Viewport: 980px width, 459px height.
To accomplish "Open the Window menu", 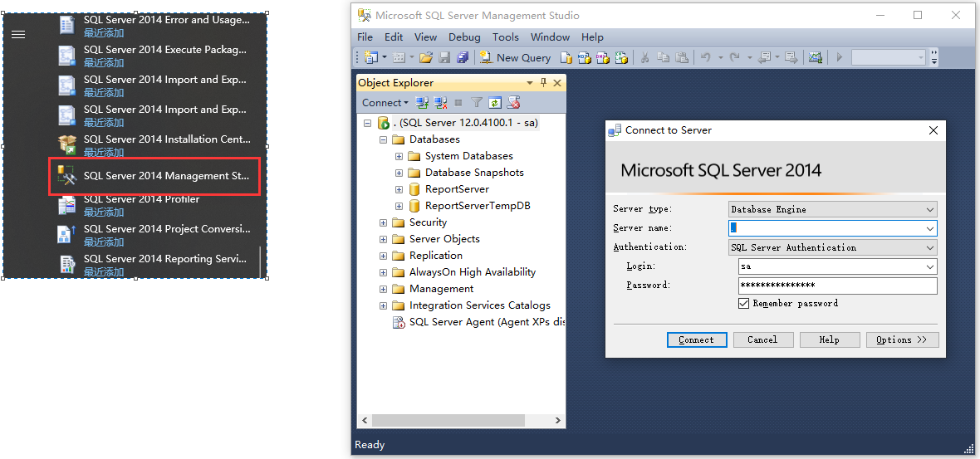I will (550, 37).
